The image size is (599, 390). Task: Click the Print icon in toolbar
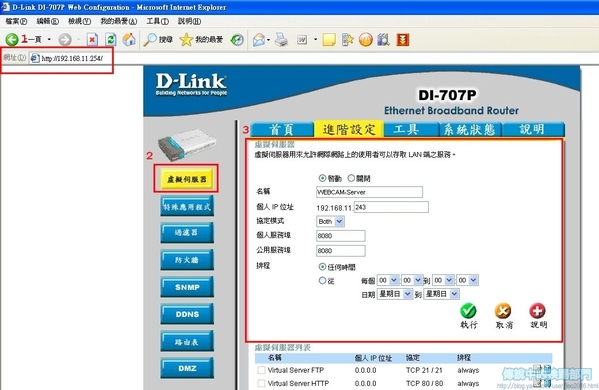[x=282, y=39]
